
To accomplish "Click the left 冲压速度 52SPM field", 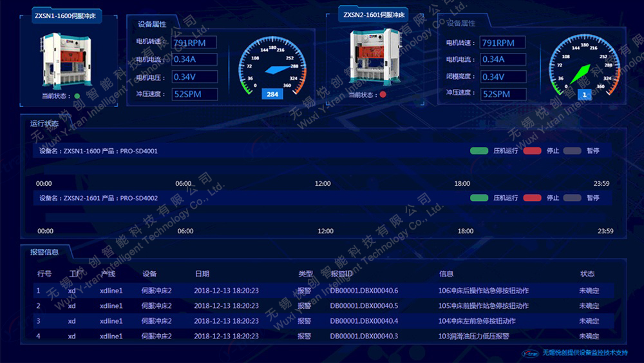I will 194,95.
